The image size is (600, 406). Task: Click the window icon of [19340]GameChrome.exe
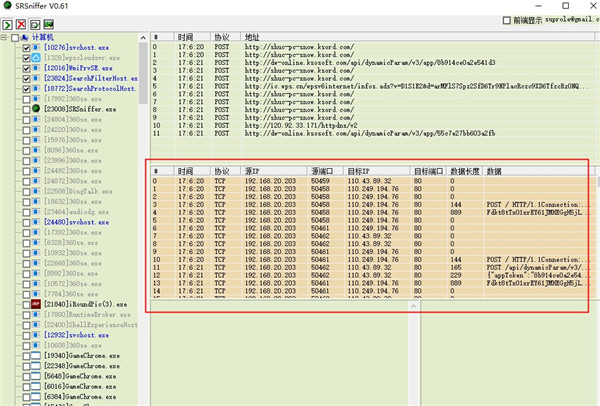pyautogui.click(x=37, y=355)
